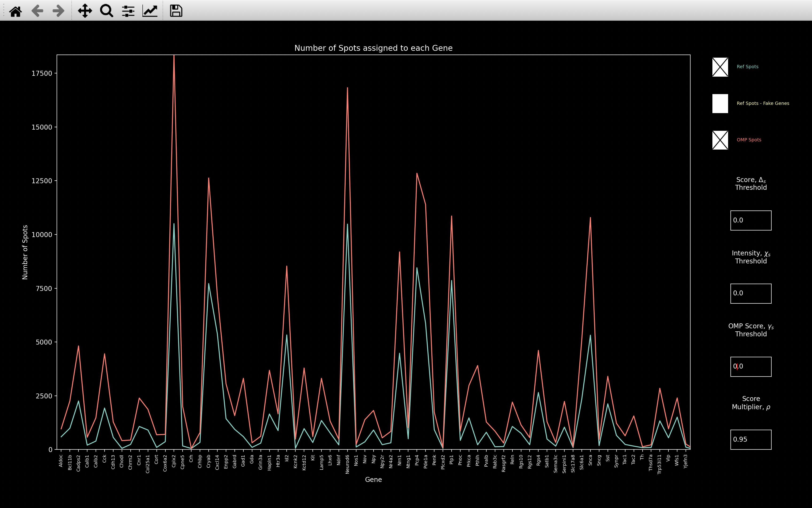812x508 pixels.
Task: Go back to previous view arrow
Action: [37, 11]
